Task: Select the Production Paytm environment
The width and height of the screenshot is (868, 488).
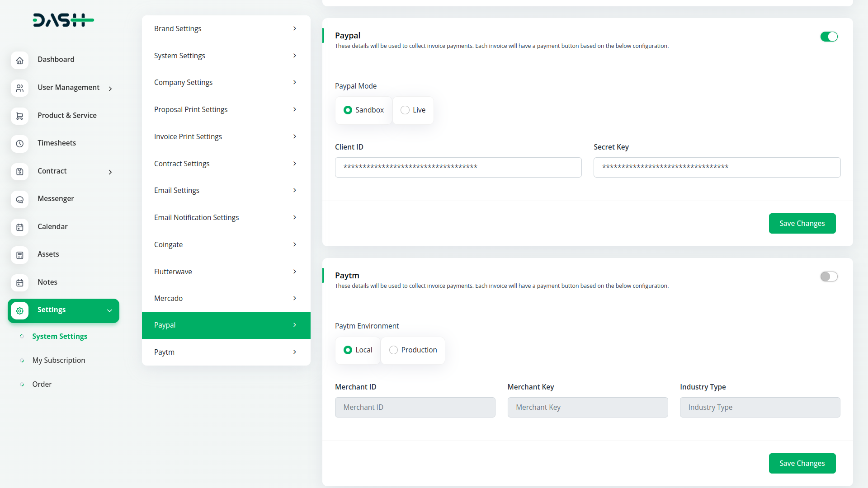Action: coord(393,350)
